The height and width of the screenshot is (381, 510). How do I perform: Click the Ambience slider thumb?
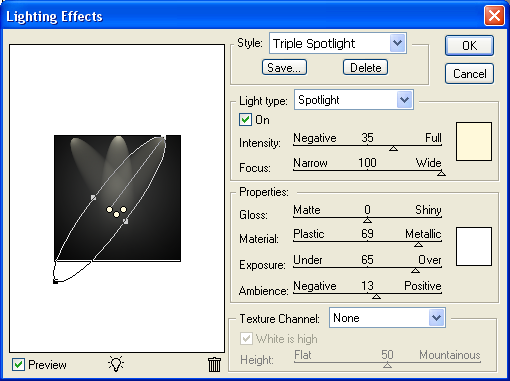point(376,296)
